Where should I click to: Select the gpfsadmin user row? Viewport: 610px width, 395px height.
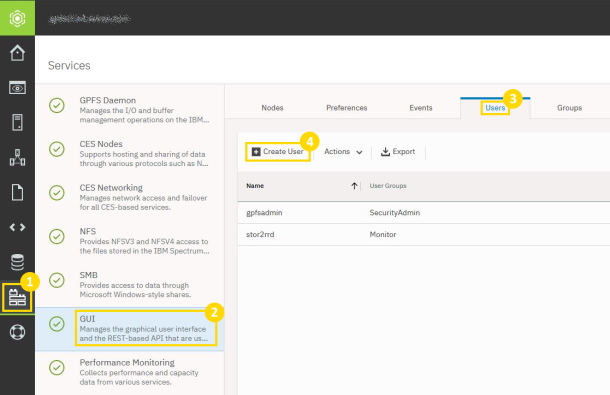pyautogui.click(x=424, y=212)
